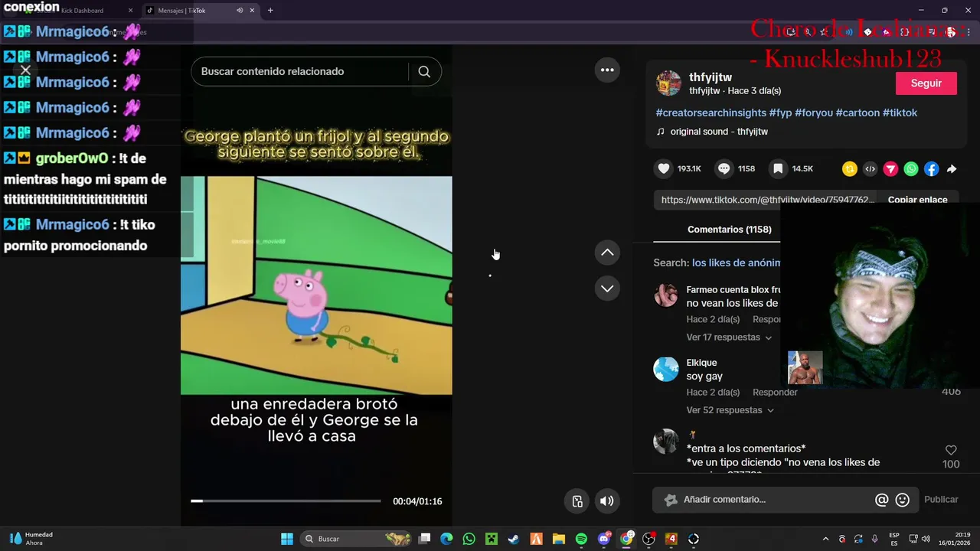Reply to Elkique's comment

point(775,393)
